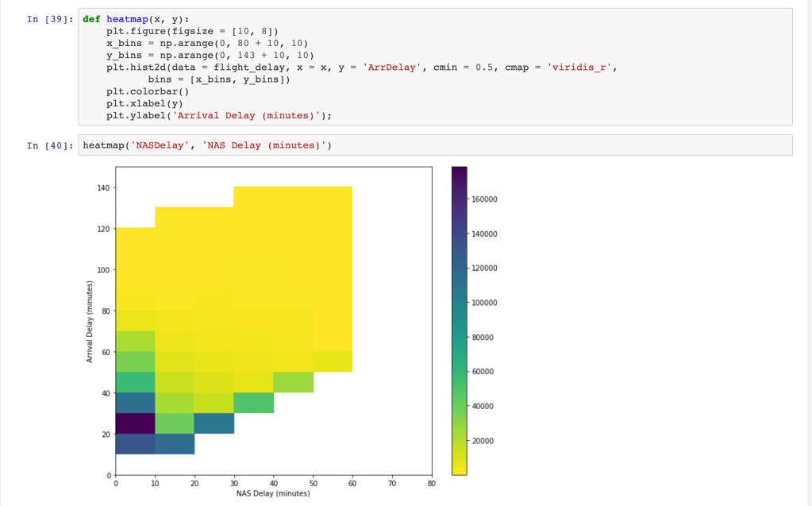Image resolution: width=812 pixels, height=506 pixels.
Task: Click the 'NAS Delay (minutes)' x-axis label
Action: pos(273,493)
